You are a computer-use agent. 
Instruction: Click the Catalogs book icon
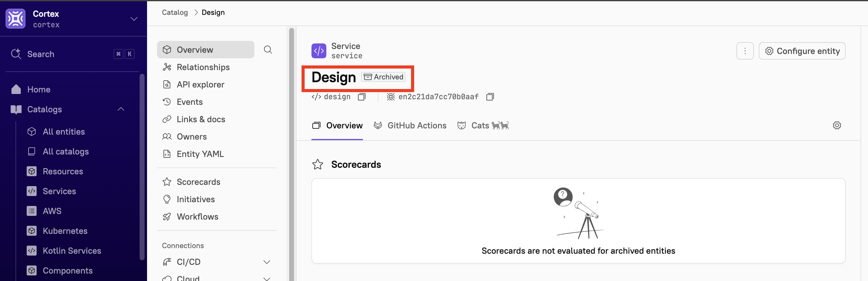pos(16,109)
